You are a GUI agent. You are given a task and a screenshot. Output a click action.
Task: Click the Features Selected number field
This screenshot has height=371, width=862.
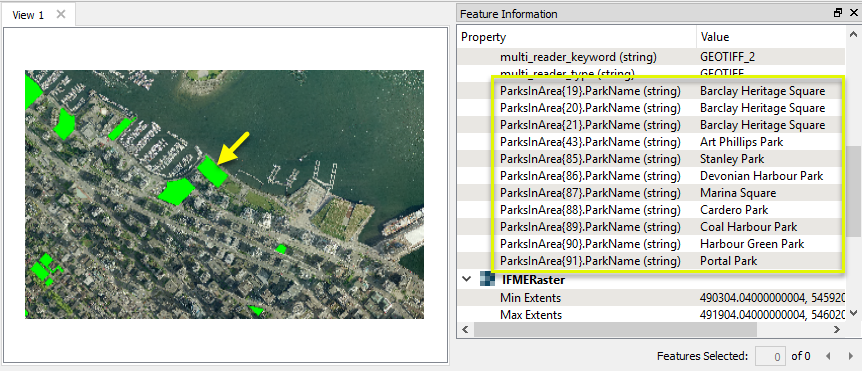coord(770,356)
